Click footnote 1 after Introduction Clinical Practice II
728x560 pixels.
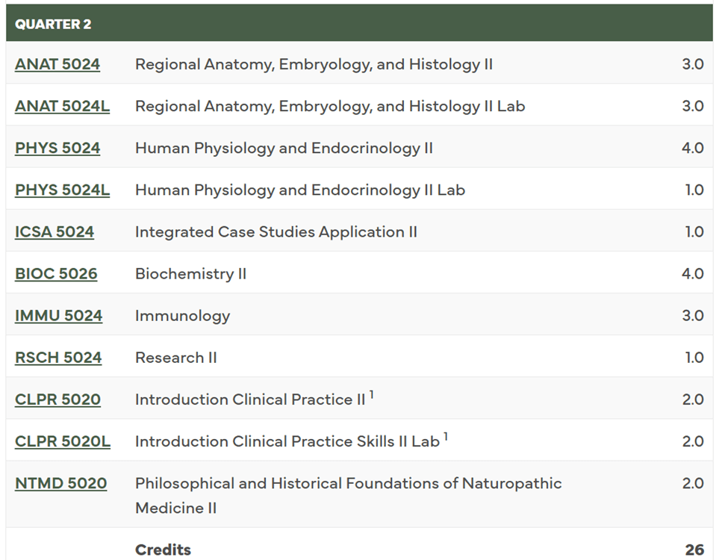pyautogui.click(x=371, y=395)
